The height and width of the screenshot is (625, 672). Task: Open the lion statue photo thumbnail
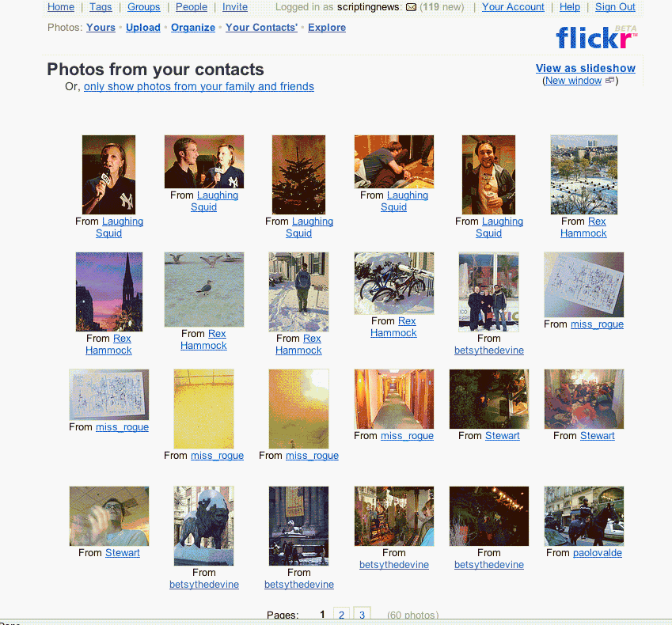(x=204, y=525)
